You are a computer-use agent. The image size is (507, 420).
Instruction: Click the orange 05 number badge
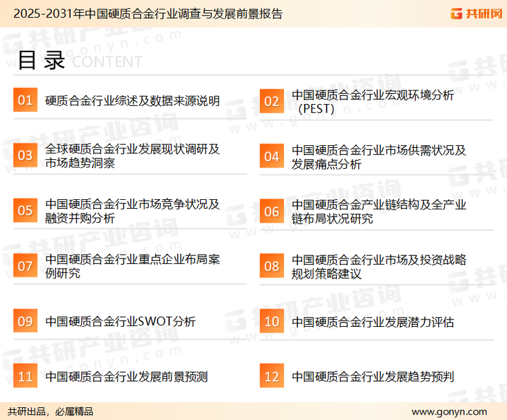coord(25,210)
